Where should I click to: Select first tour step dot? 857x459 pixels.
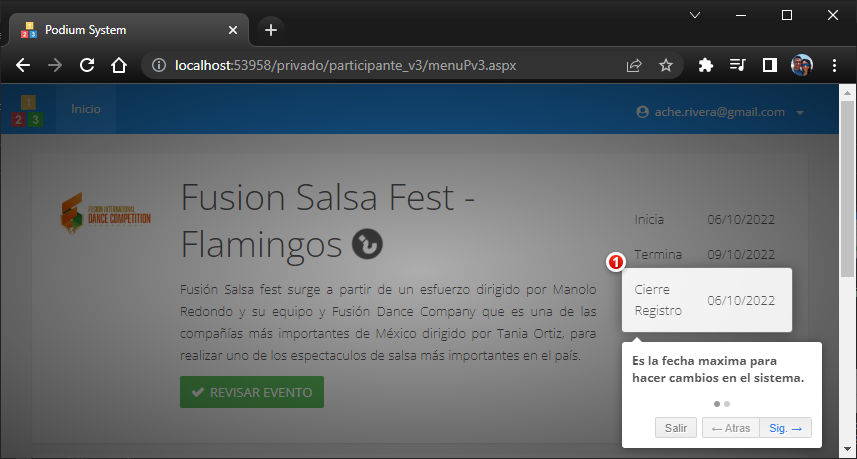tap(717, 404)
